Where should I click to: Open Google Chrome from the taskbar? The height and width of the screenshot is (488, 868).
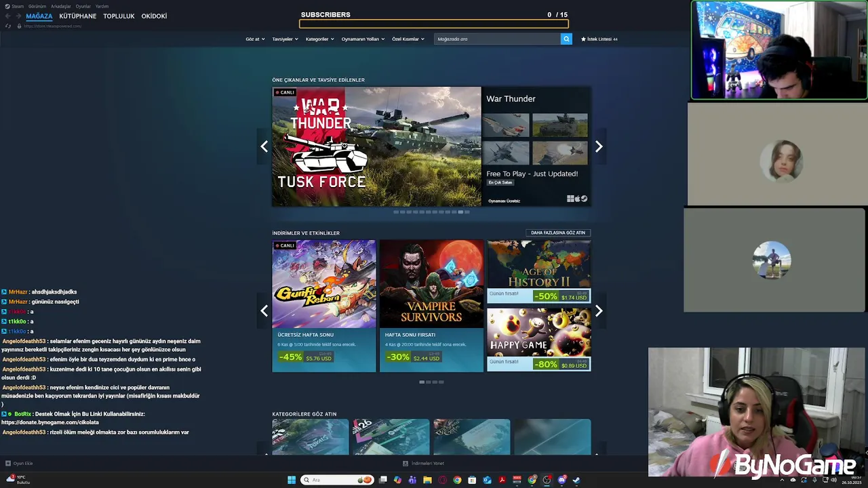(457, 480)
